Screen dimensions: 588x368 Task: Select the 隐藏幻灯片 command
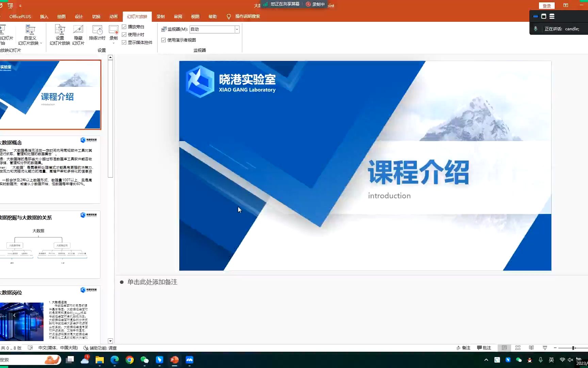pyautogui.click(x=78, y=35)
